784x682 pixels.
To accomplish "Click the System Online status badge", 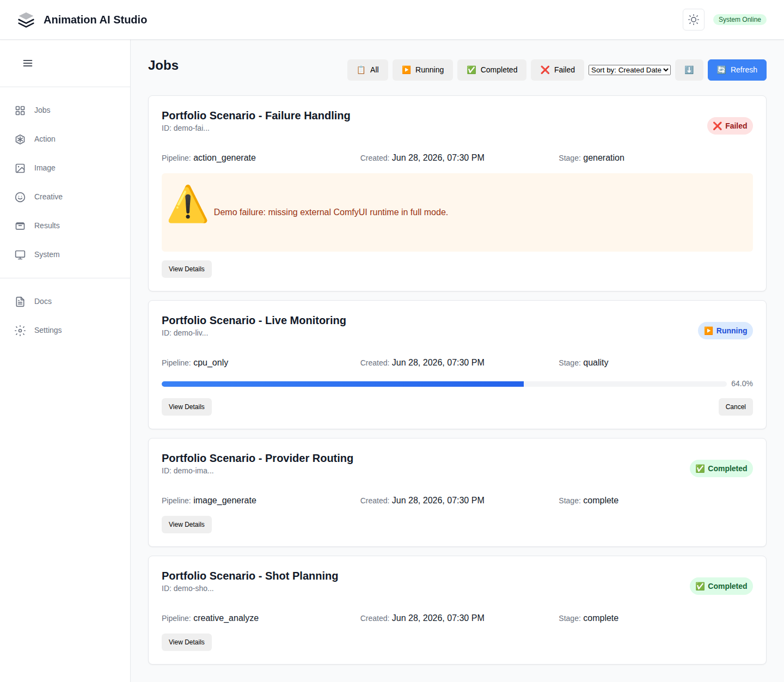I will click(x=739, y=20).
